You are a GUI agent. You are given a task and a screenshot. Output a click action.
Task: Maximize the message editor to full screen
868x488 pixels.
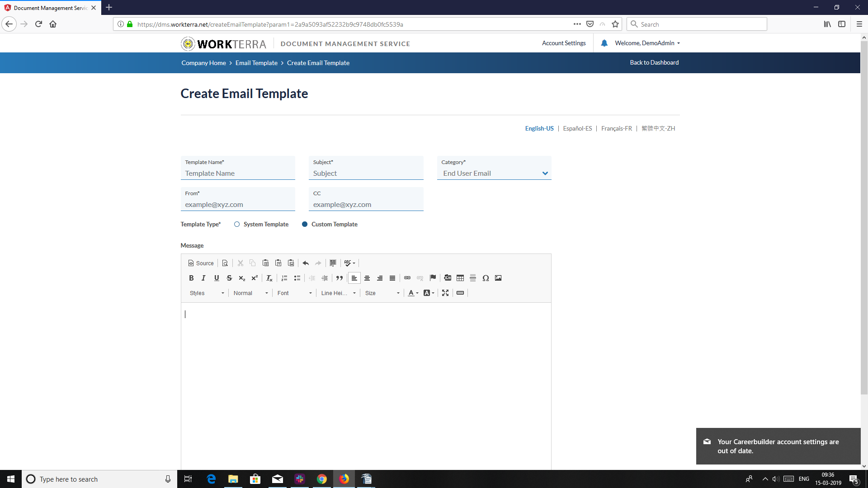pos(445,293)
